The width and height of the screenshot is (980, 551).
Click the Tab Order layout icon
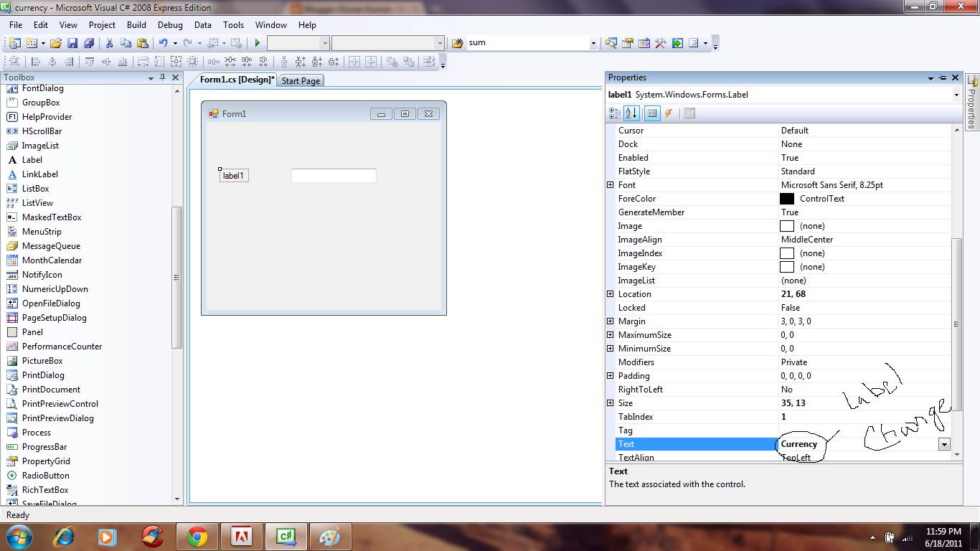pos(430,62)
